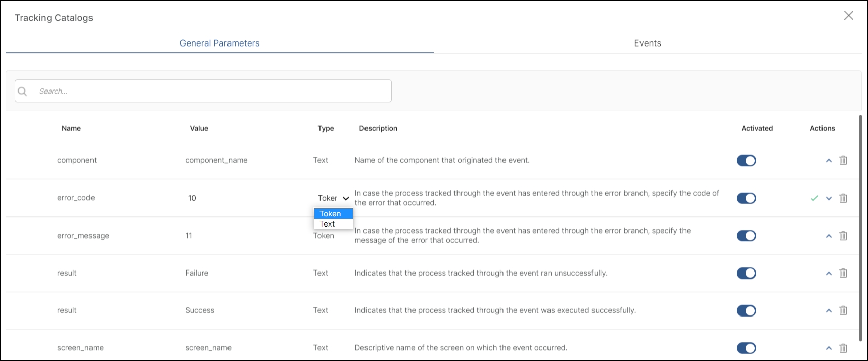This screenshot has height=361, width=868.
Task: Click the component_name value cell
Action: coord(216,160)
